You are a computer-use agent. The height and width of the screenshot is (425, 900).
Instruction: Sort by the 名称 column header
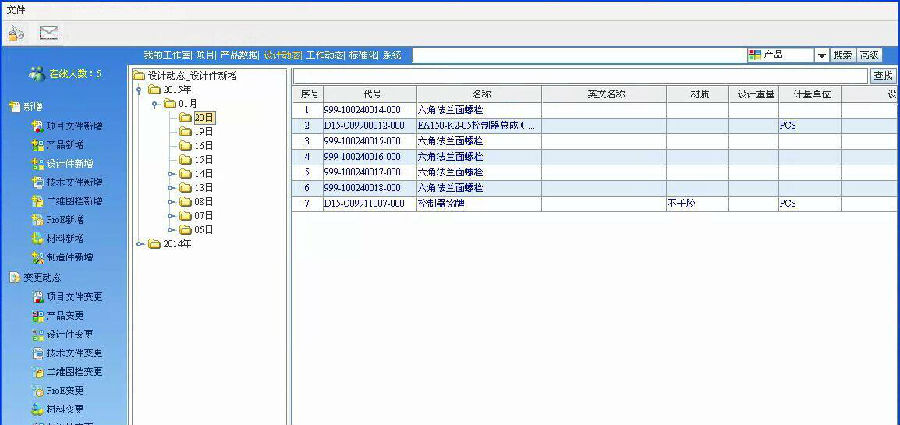pyautogui.click(x=479, y=94)
